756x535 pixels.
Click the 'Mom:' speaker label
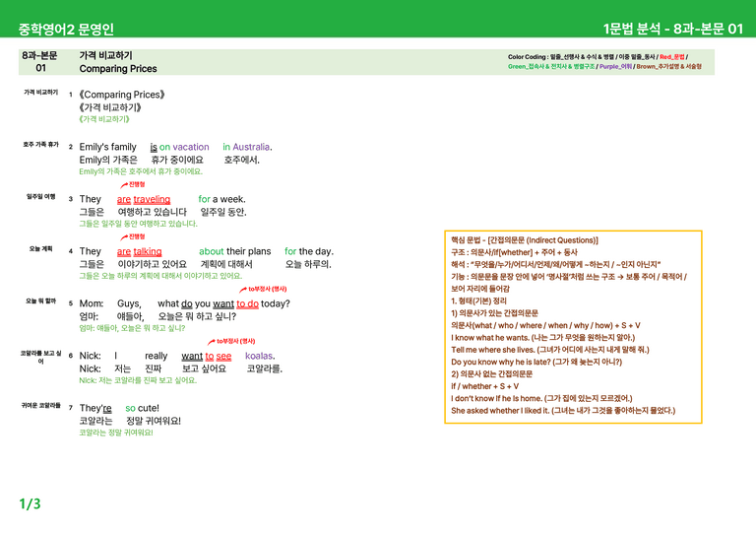point(92,303)
